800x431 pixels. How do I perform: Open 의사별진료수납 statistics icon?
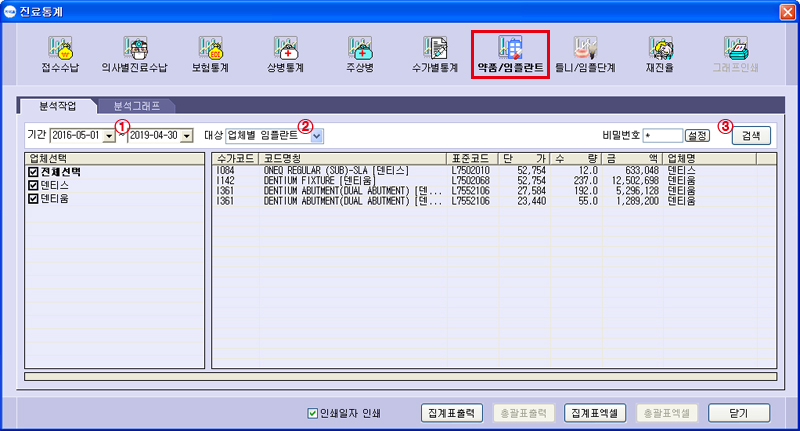coord(134,54)
